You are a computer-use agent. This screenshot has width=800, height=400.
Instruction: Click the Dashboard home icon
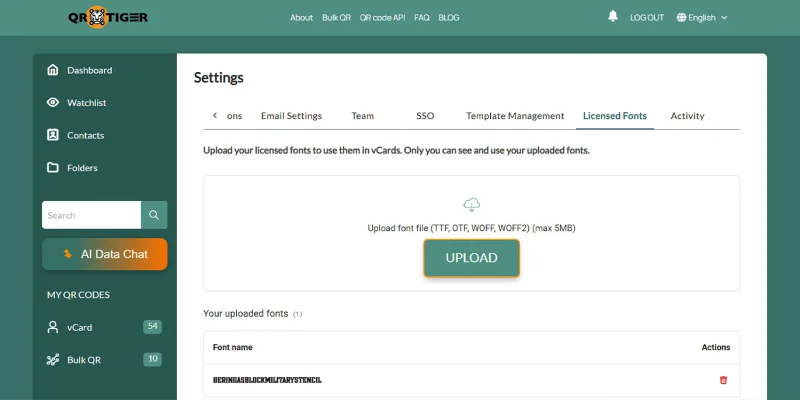(53, 70)
